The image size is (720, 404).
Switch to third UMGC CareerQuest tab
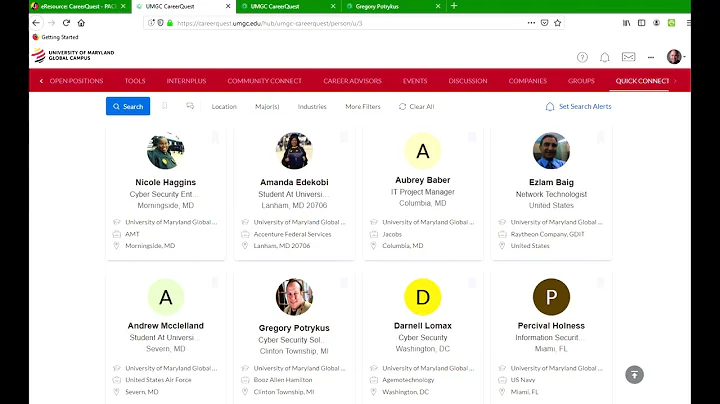(x=275, y=6)
